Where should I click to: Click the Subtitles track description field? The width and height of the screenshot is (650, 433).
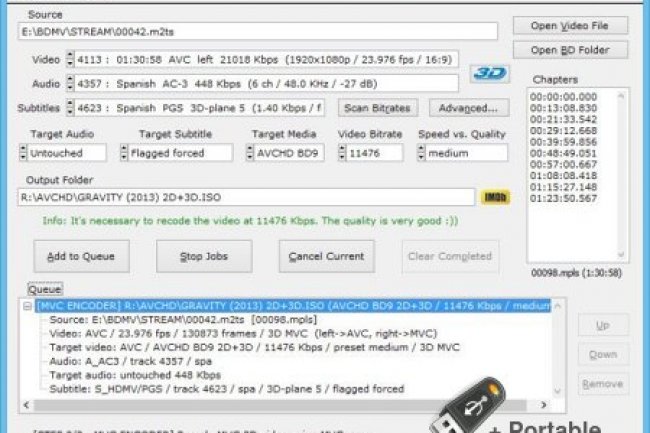point(200,108)
